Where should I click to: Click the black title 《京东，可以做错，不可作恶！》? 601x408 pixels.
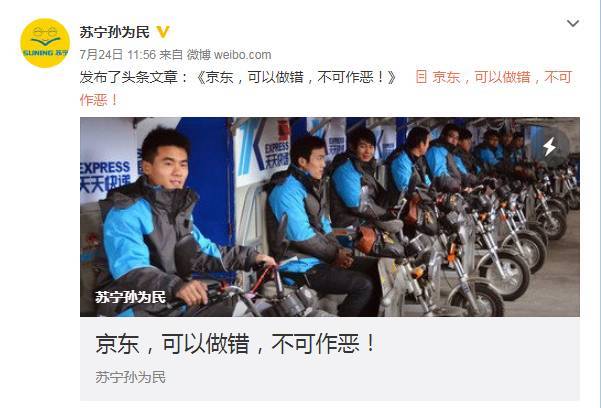tap(296, 77)
